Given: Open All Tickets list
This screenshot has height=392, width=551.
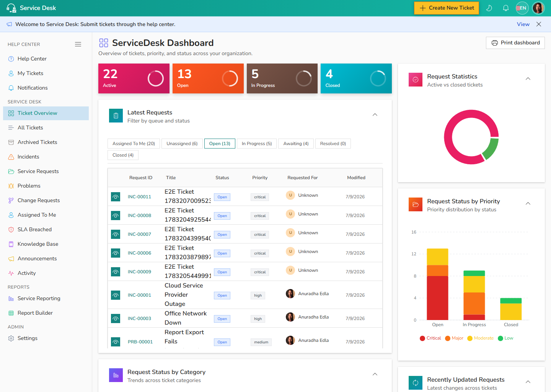Looking at the screenshot, I should [x=46, y=127].
